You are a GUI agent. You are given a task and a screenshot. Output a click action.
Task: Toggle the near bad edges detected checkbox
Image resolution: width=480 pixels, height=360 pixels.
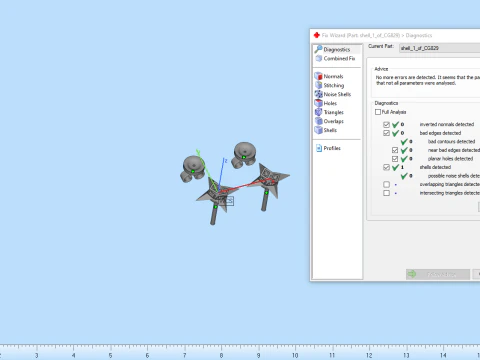point(395,150)
